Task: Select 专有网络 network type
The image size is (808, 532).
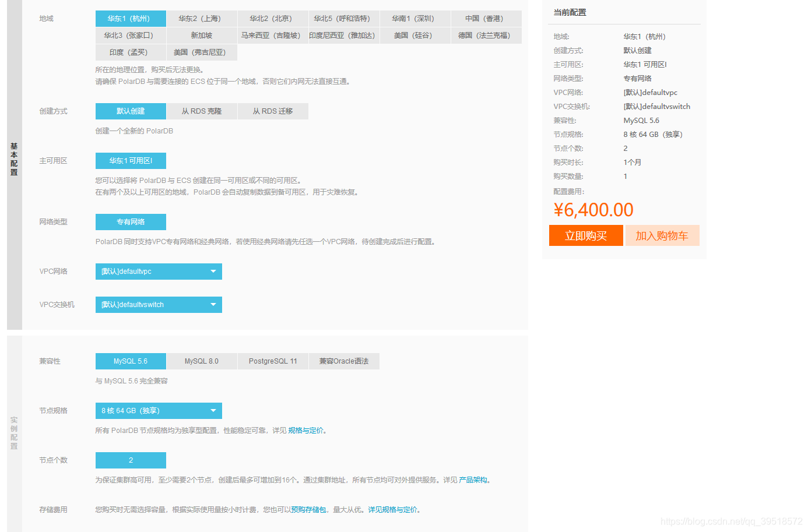Action: coord(131,222)
